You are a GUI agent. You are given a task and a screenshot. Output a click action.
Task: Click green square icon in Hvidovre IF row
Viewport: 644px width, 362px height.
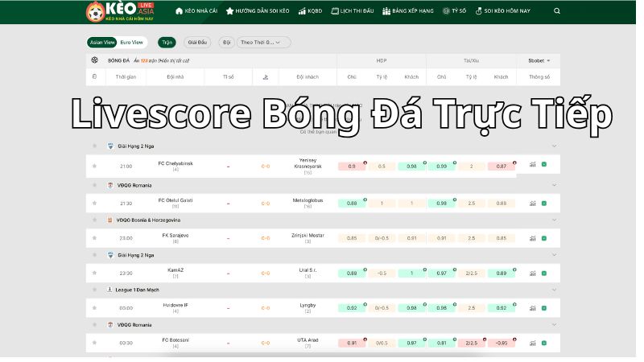coord(544,308)
